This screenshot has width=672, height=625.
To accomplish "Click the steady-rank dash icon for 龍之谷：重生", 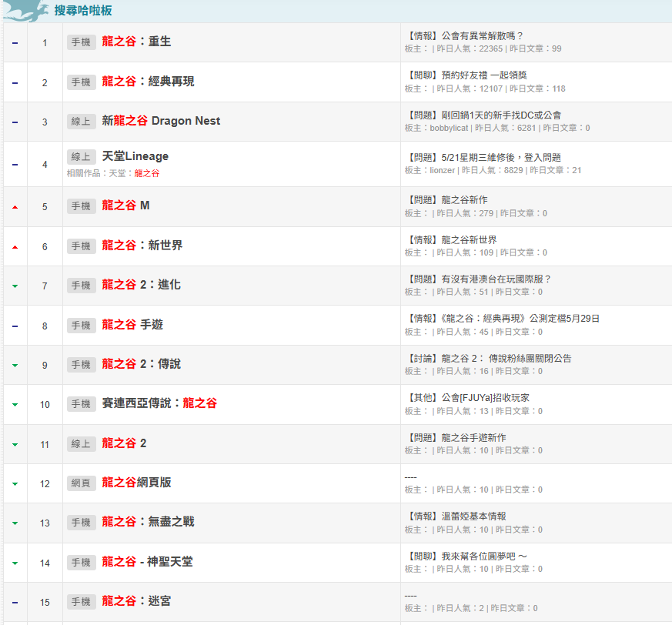I will 15,43.
